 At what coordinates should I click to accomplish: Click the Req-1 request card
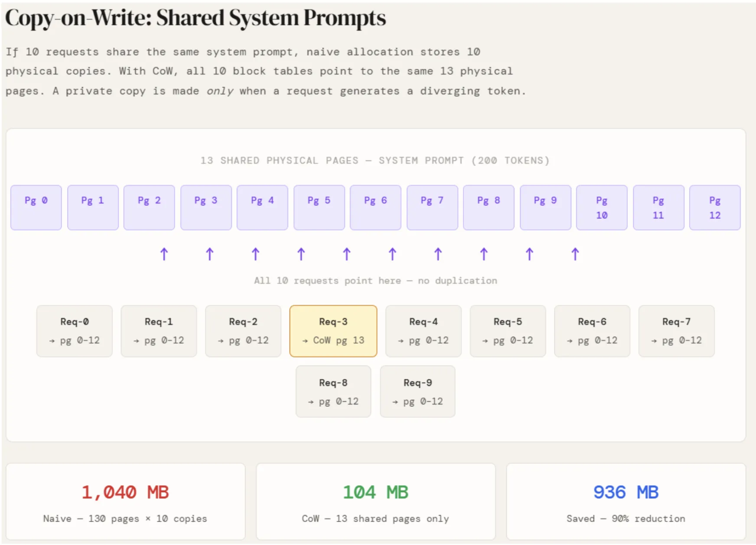[159, 331]
